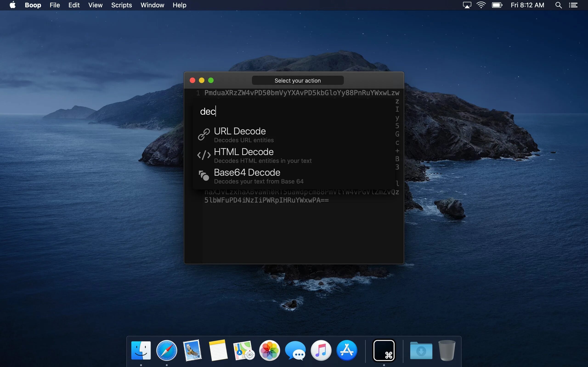Open Boop app from the dock
This screenshot has height=367, width=588.
point(384,350)
